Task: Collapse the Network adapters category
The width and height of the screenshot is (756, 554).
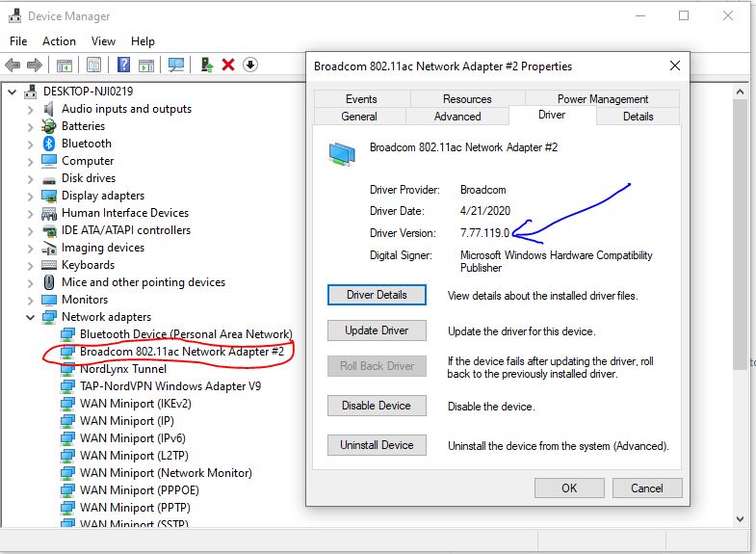Action: 31,317
